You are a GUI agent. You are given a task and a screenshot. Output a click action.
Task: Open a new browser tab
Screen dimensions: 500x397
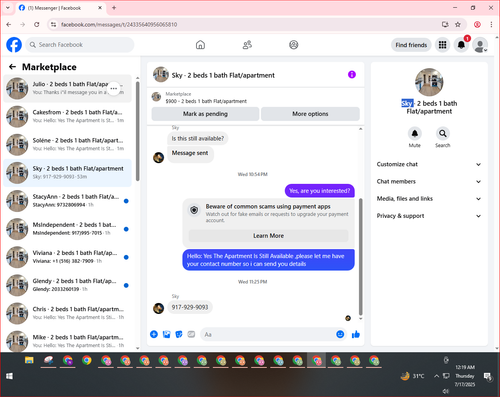click(114, 8)
